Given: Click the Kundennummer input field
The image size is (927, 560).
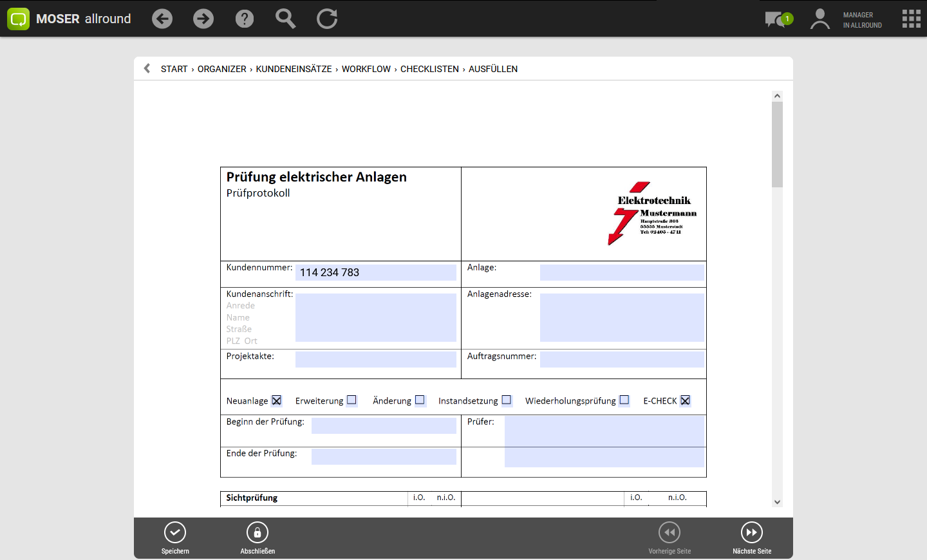Looking at the screenshot, I should click(376, 272).
